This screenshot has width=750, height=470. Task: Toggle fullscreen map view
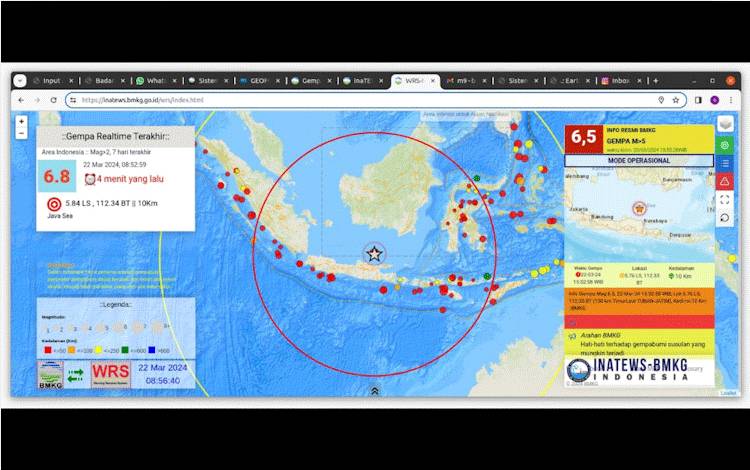pos(725,199)
